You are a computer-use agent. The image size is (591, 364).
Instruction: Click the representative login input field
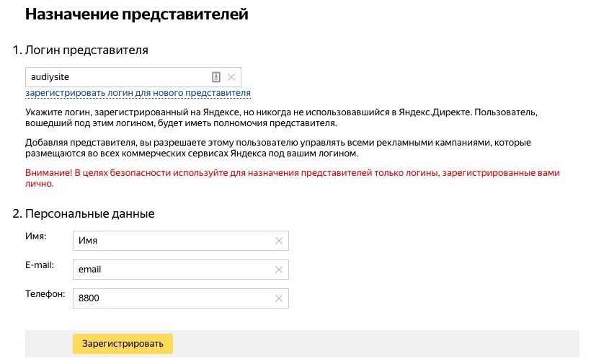(x=133, y=77)
